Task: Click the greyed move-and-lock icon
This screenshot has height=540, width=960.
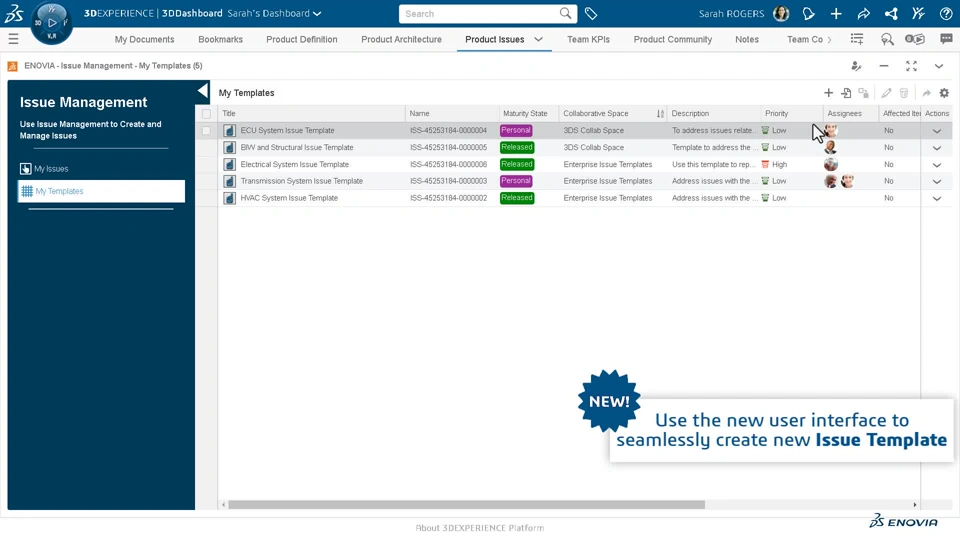Action: pos(863,93)
